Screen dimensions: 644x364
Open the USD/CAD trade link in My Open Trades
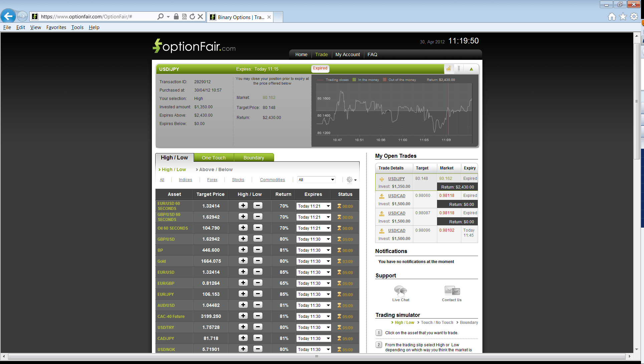click(396, 196)
